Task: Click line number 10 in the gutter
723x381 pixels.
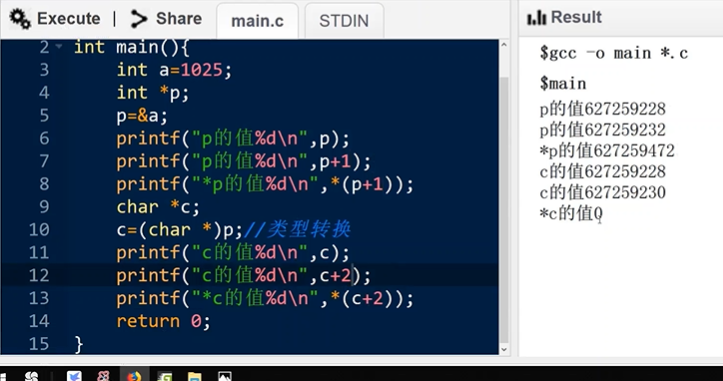Action: [39, 230]
